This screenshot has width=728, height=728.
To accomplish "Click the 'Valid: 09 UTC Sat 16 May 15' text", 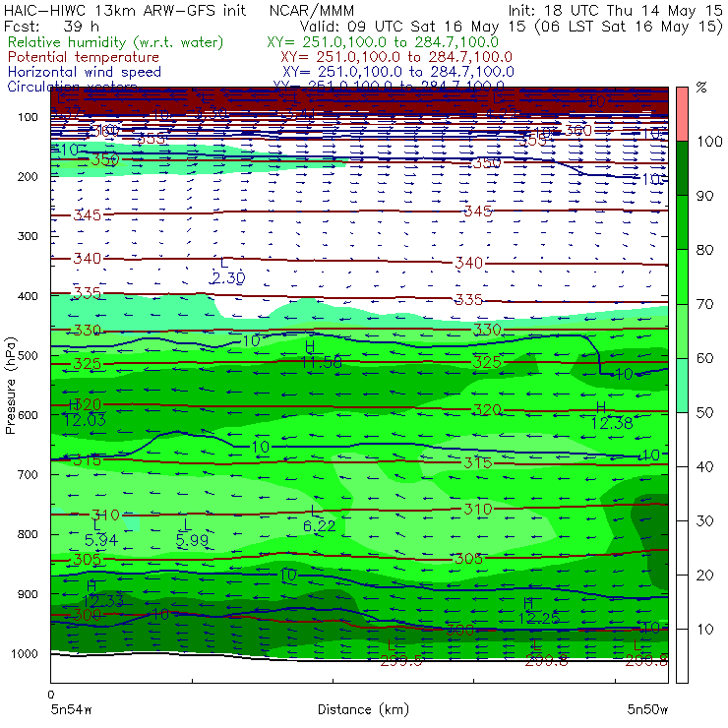I will pos(413,26).
